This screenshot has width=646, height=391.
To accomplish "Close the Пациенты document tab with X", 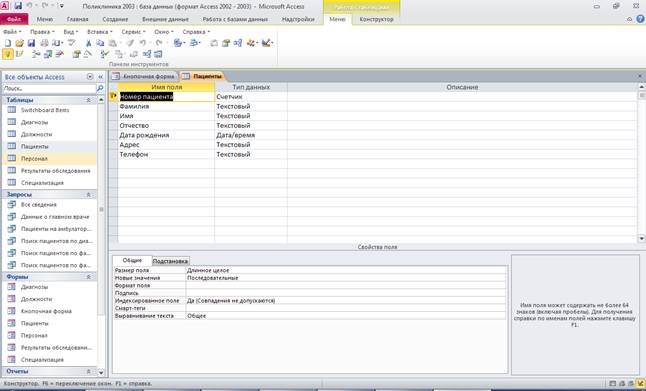I will (640, 76).
